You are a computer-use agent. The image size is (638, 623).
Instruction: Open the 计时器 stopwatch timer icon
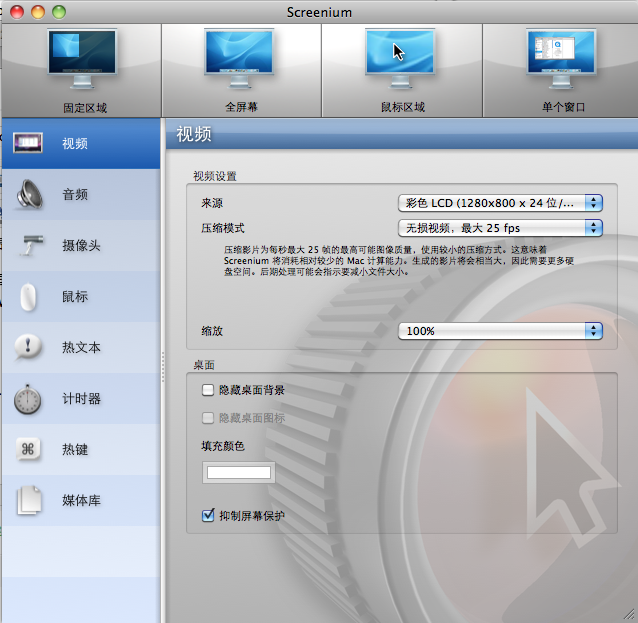tap(28, 399)
